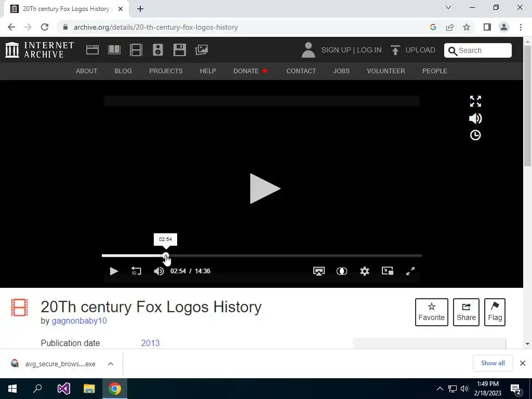Click the Share button
Image resolution: width=532 pixels, height=399 pixels.
466,312
